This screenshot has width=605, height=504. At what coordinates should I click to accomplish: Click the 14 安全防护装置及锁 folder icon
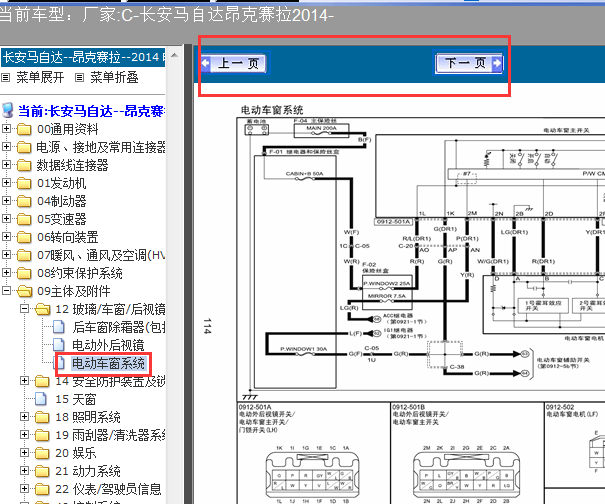pos(42,381)
